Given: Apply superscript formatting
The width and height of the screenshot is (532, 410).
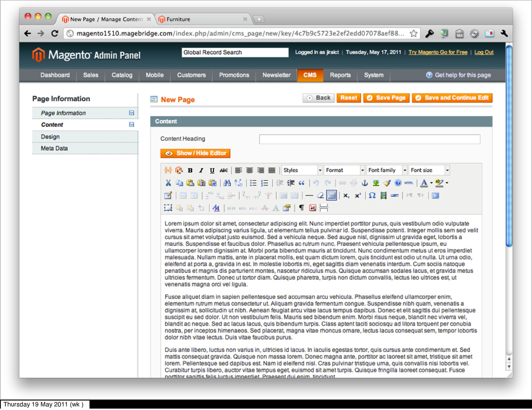Looking at the screenshot, I should click(x=357, y=195).
